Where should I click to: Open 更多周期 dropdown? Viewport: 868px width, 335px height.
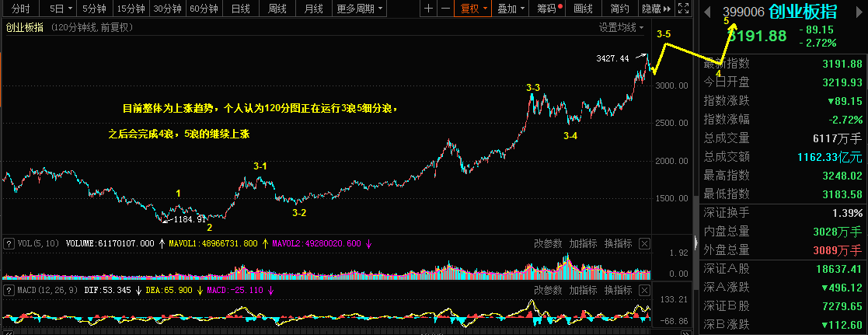click(x=360, y=9)
